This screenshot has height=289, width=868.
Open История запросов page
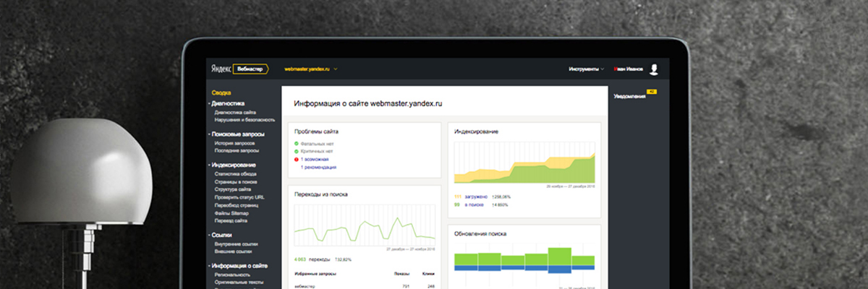pyautogui.click(x=234, y=143)
